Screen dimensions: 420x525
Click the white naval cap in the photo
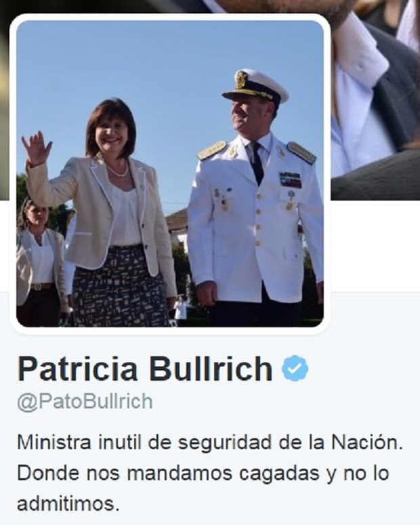(x=256, y=86)
